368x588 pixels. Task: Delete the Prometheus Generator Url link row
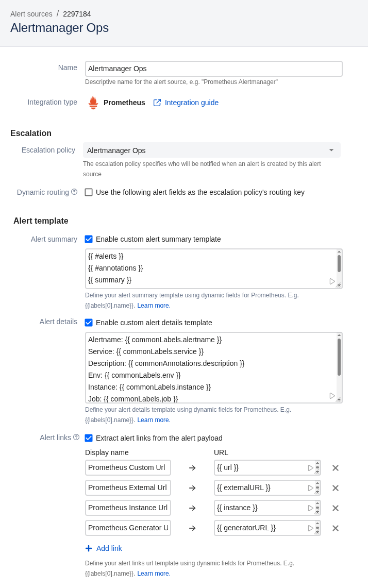(336, 528)
